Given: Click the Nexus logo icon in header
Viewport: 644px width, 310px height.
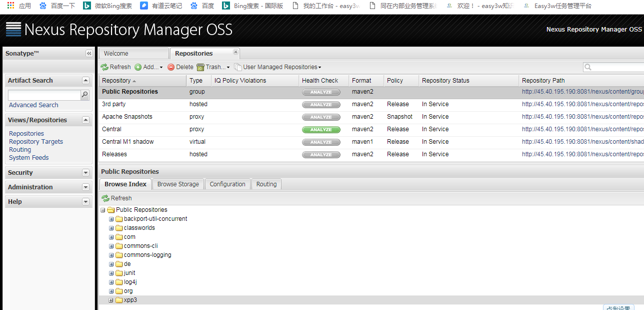Looking at the screenshot, I should (13, 30).
